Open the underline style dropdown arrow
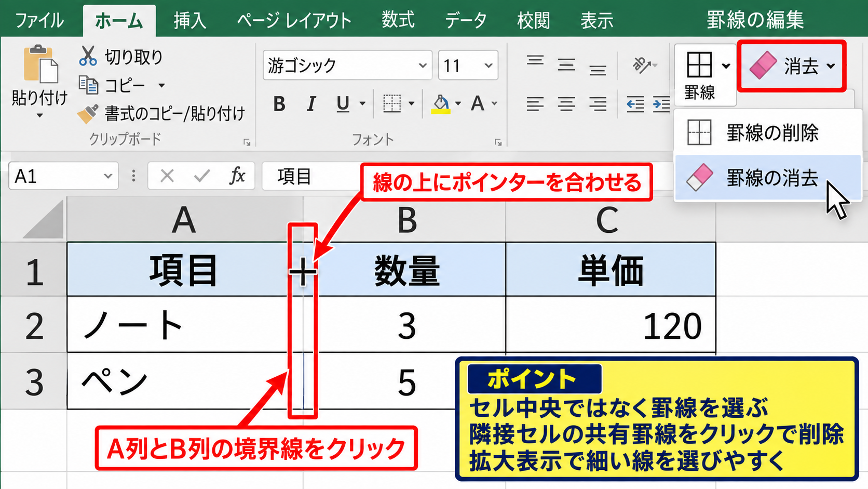The width and height of the screenshot is (868, 489). tap(362, 104)
